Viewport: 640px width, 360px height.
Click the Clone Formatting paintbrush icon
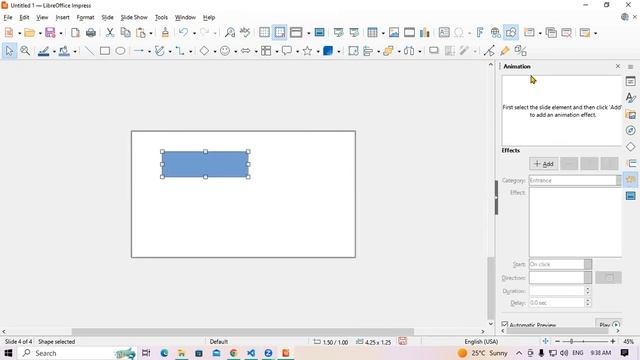click(165, 33)
